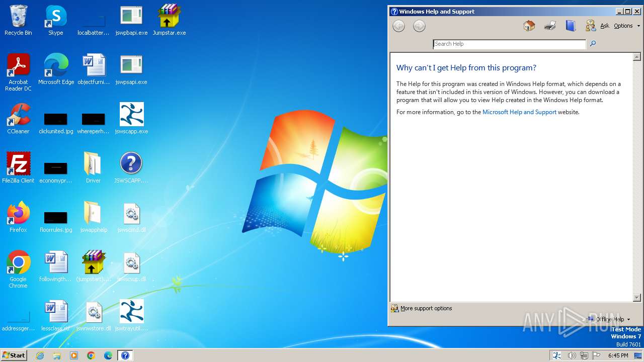Click the Show desktop button
The height and width of the screenshot is (362, 644).
pyautogui.click(x=638, y=355)
